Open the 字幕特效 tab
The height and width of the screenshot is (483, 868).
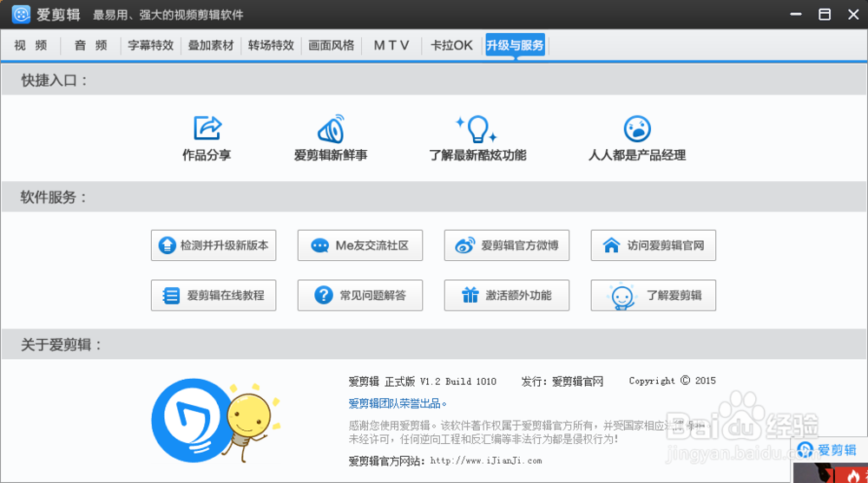pos(150,45)
